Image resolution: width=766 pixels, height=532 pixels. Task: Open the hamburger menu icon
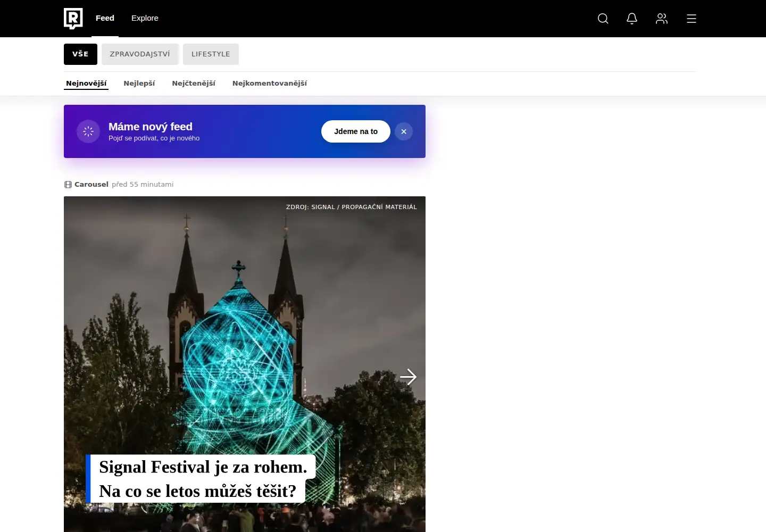coord(692,19)
